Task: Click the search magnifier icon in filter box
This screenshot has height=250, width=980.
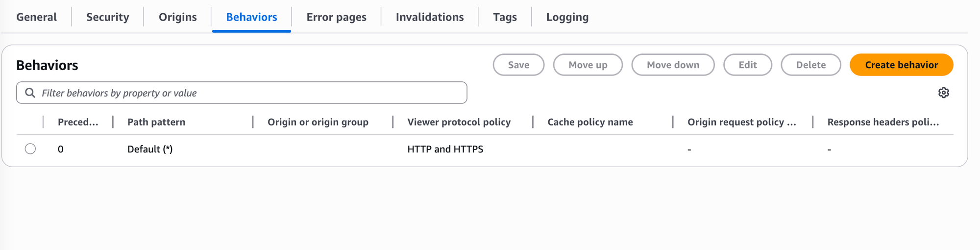Action: [30, 93]
